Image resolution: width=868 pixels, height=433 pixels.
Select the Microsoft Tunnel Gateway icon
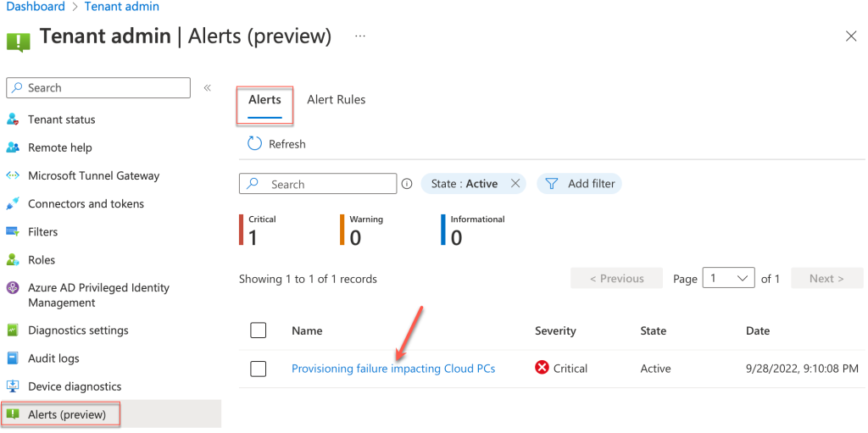point(13,175)
